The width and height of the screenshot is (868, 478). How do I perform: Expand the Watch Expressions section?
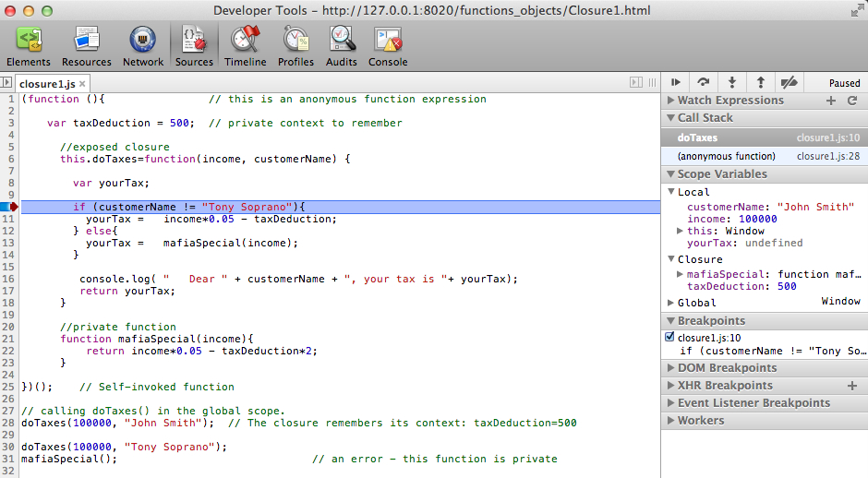(729, 101)
